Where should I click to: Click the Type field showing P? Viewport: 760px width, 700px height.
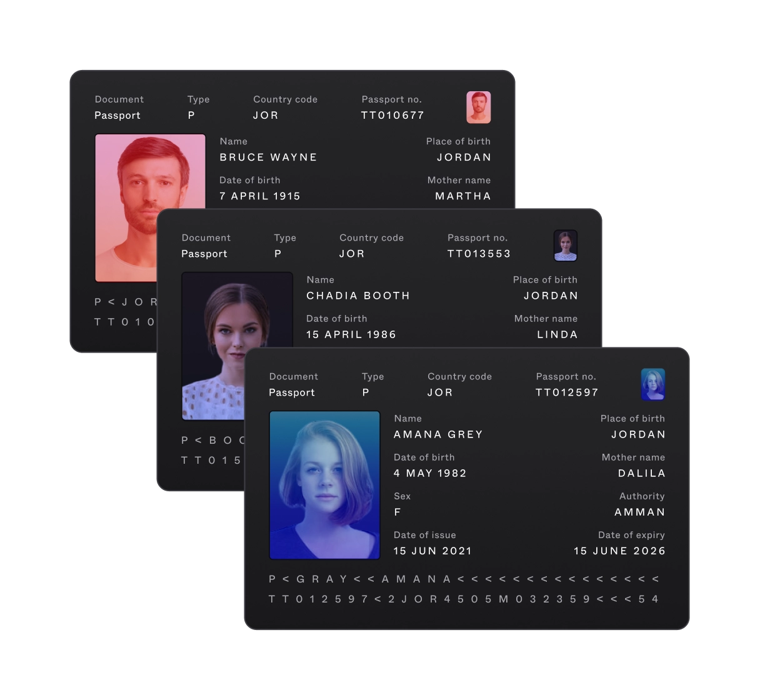366,392
